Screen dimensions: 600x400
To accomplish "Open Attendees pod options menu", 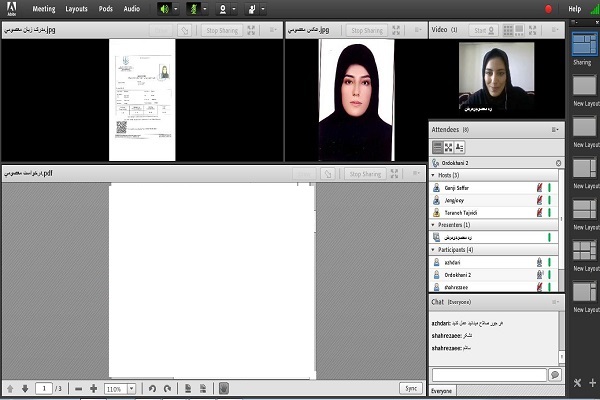I will click(555, 130).
